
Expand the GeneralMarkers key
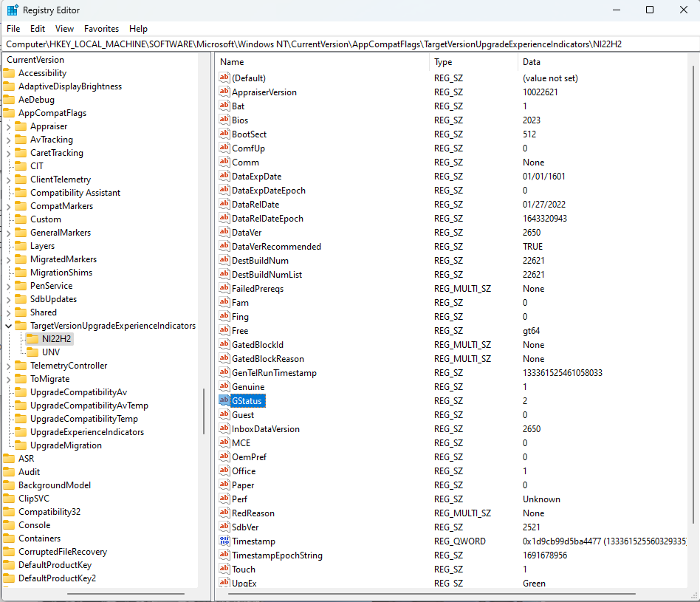[x=8, y=233]
